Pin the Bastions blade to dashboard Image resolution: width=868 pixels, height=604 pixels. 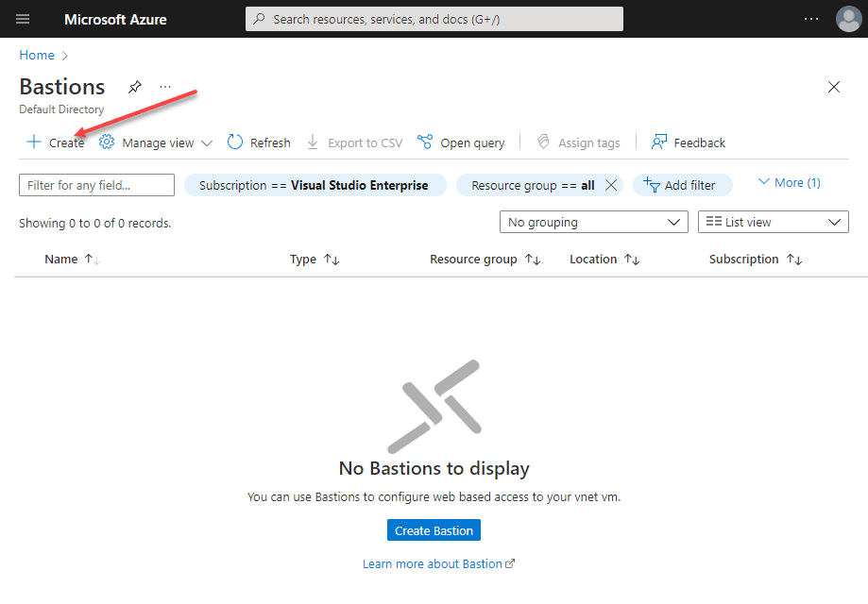click(x=134, y=87)
